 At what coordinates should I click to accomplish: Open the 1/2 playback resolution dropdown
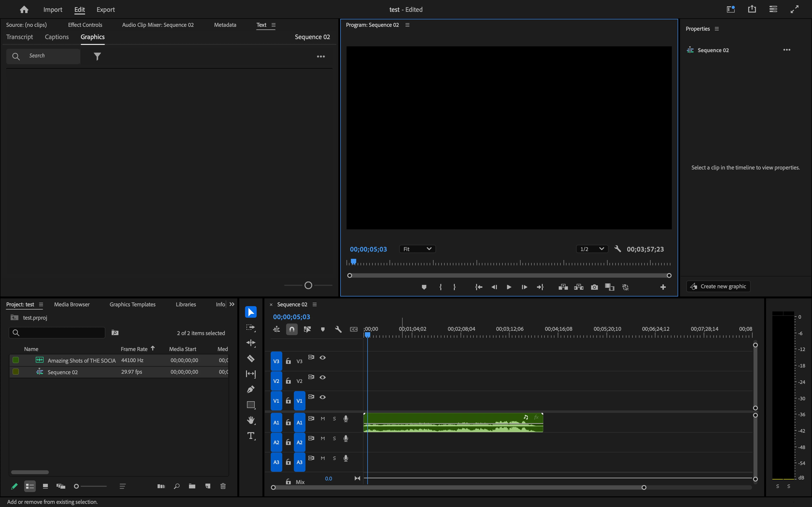592,249
